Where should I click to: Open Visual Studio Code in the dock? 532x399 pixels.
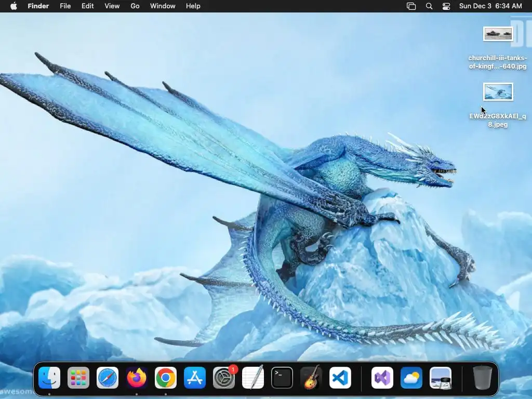[x=340, y=378]
